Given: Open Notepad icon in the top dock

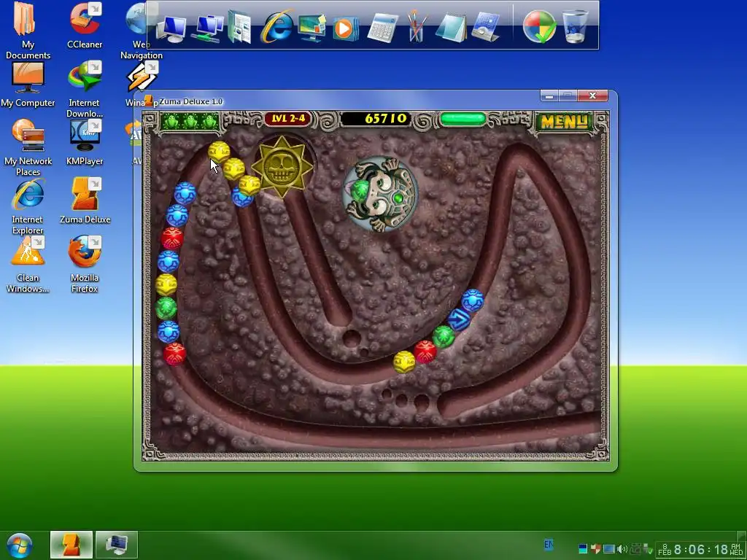Looking at the screenshot, I should click(x=451, y=28).
